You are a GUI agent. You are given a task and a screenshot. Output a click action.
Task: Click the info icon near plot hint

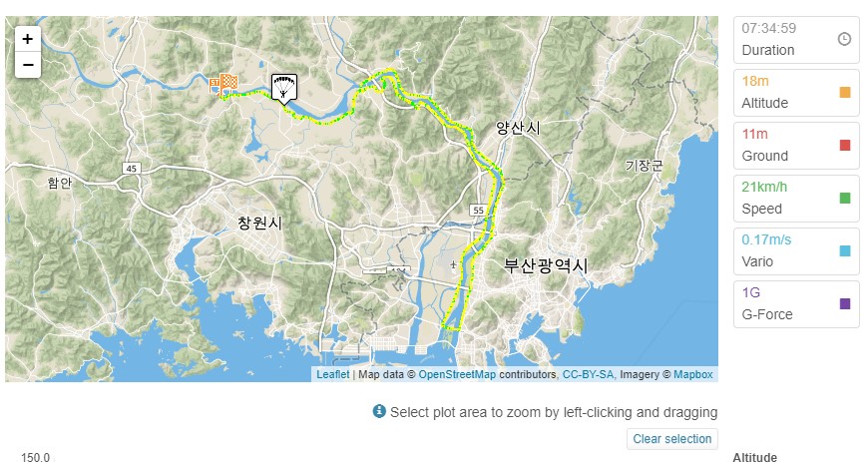coord(379,411)
